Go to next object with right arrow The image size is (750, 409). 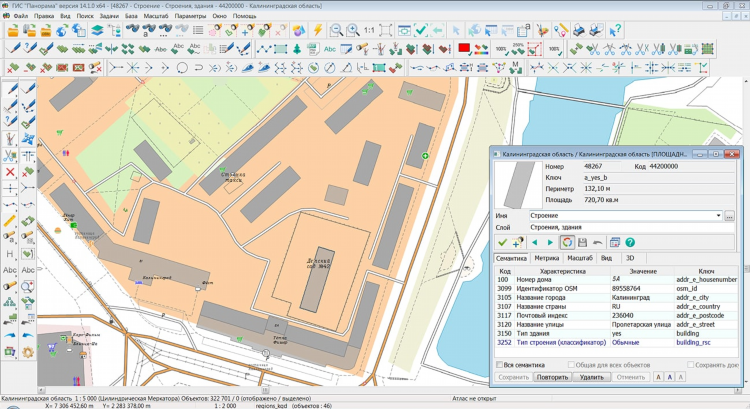pos(550,243)
